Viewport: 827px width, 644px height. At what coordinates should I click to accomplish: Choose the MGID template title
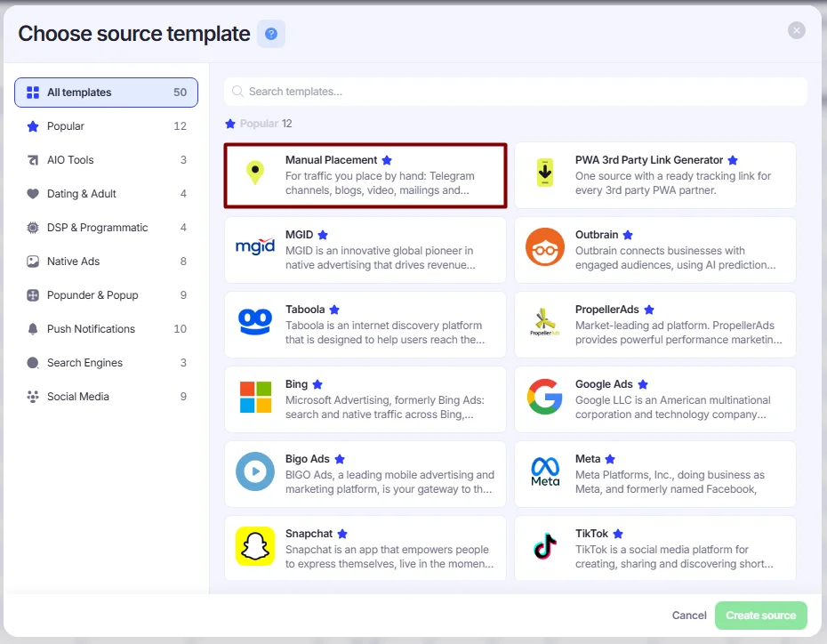click(299, 235)
